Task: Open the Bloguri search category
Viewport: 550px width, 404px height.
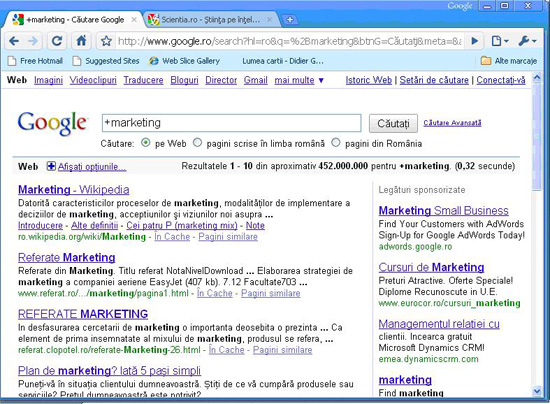Action: coord(185,80)
